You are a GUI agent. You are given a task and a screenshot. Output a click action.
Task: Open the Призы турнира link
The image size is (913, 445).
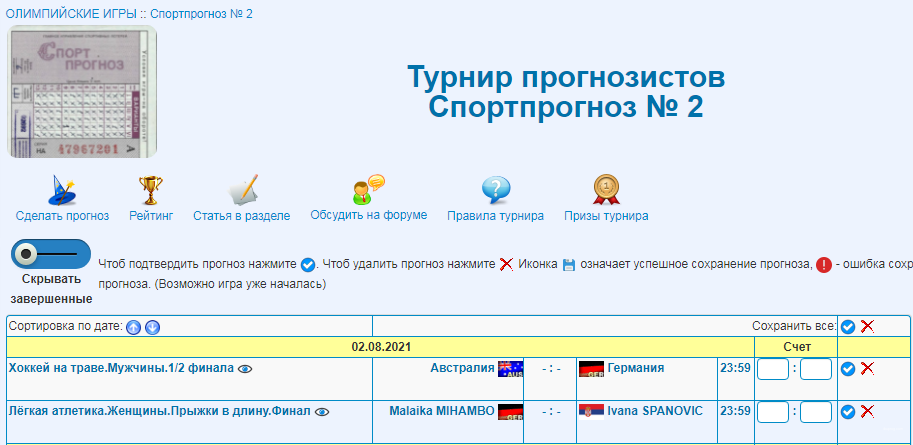[606, 216]
